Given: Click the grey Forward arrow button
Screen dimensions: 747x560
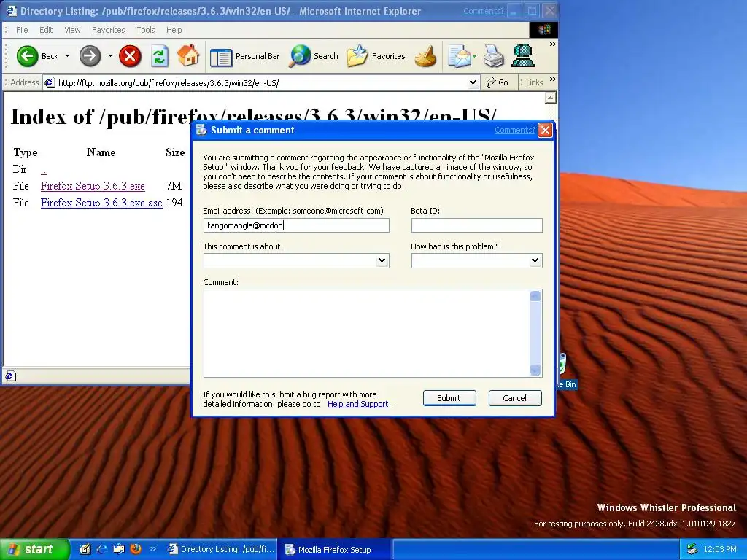Looking at the screenshot, I should (x=90, y=56).
